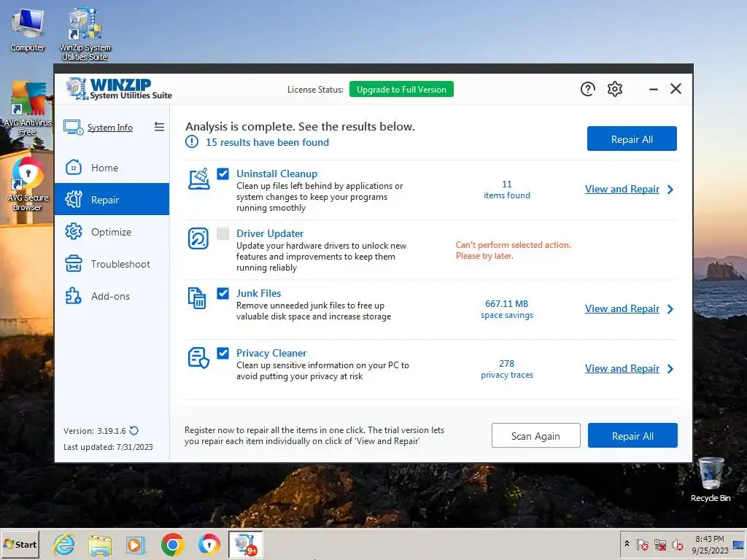Click the top Repair All button
Screen dimensions: 747x560
[632, 139]
